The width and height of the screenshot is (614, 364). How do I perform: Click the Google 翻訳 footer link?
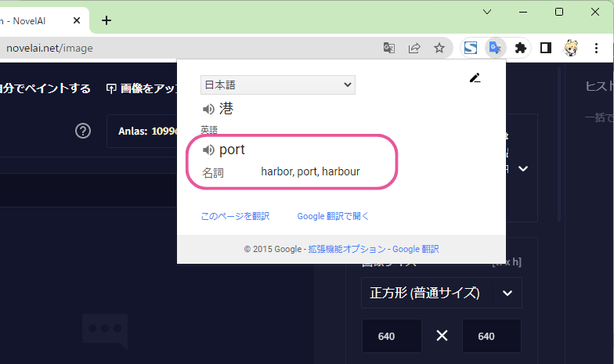[x=415, y=249]
